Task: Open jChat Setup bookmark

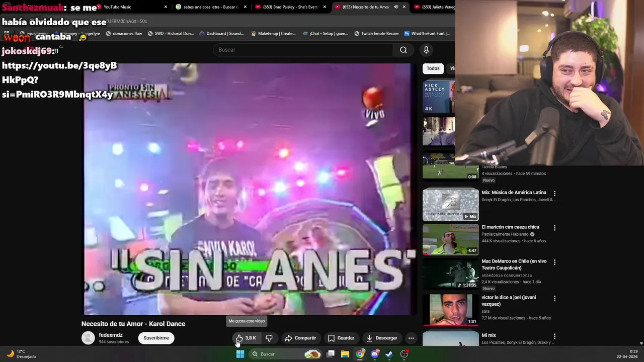Action: [326, 34]
